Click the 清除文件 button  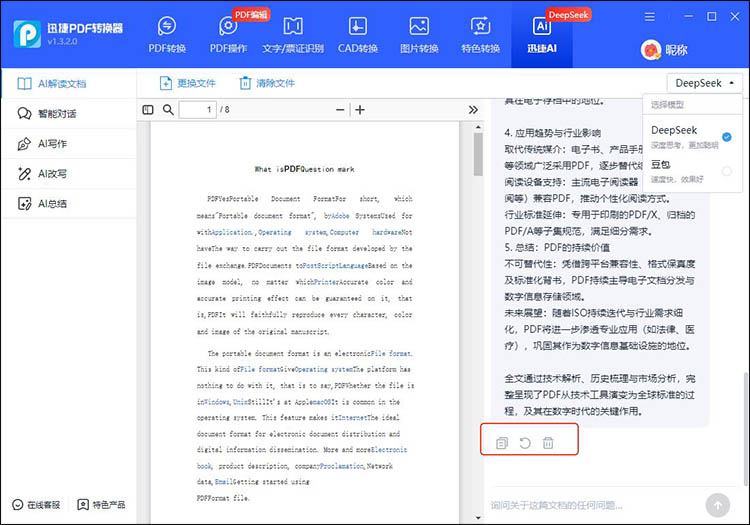click(267, 83)
